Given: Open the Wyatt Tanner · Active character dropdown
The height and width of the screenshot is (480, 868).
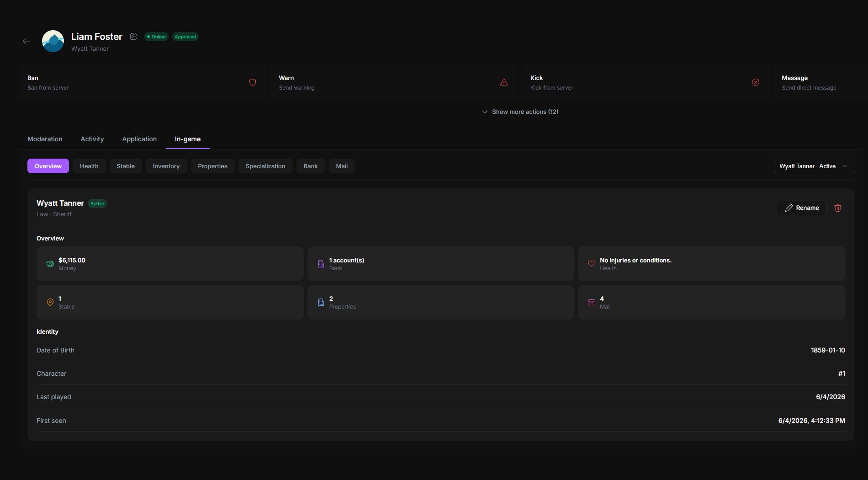Looking at the screenshot, I should tap(814, 166).
